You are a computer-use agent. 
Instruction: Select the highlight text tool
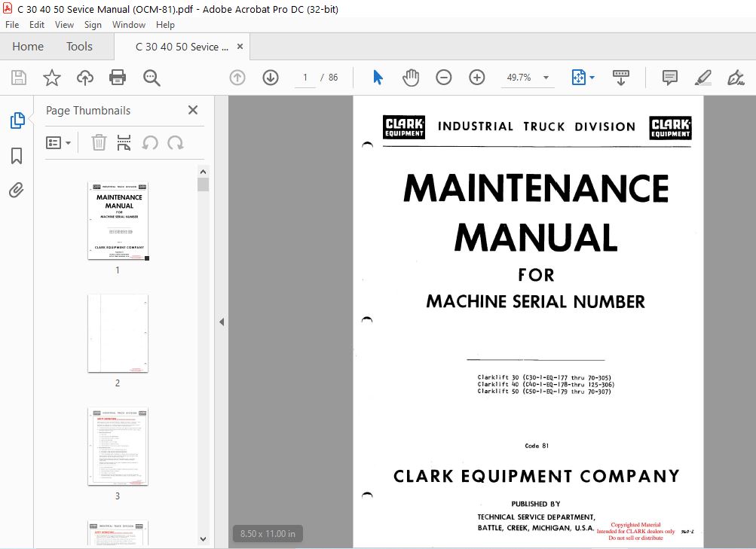(x=703, y=78)
